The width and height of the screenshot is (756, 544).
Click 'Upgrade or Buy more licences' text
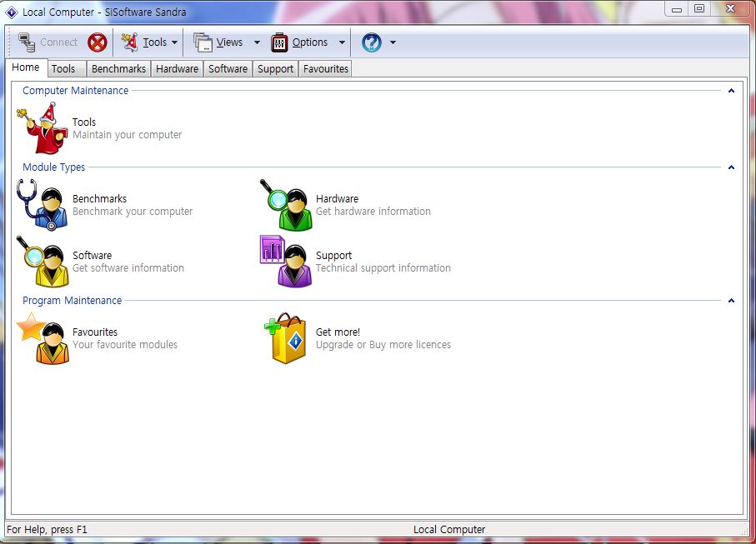point(383,345)
